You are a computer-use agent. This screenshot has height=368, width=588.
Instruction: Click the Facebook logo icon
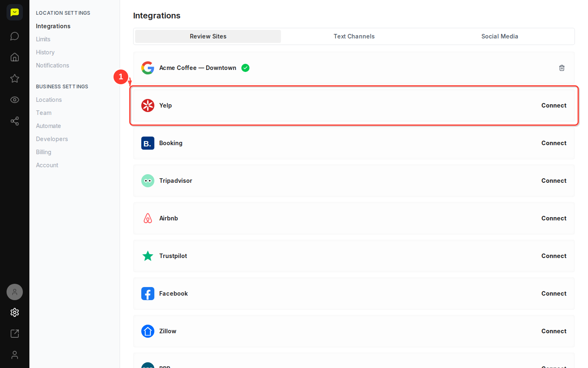click(148, 294)
